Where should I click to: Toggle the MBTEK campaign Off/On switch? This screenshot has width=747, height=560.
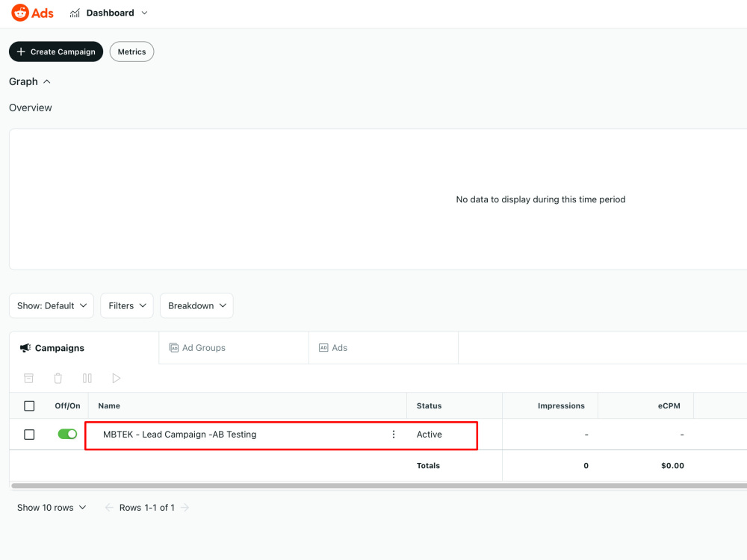click(x=67, y=434)
